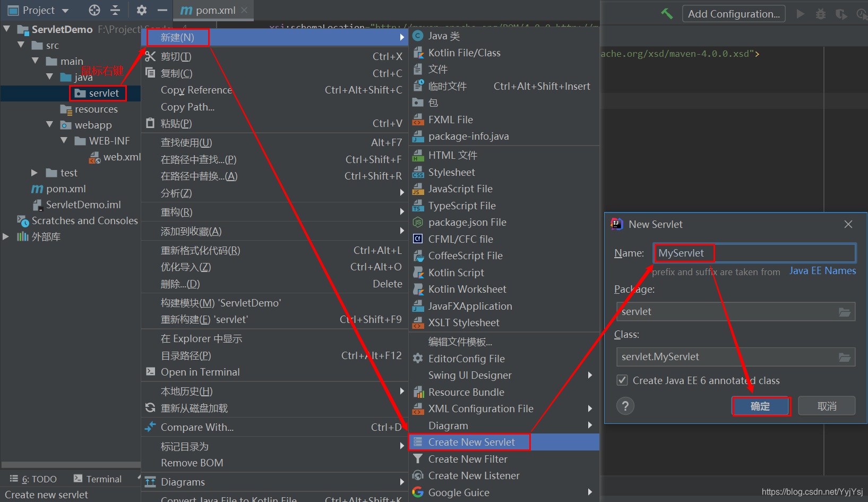Collapse the src folder node
This screenshot has width=868, height=502.
[21, 45]
